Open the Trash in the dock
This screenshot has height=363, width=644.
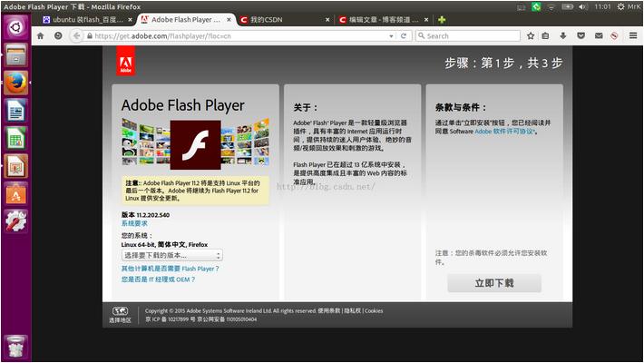16,346
